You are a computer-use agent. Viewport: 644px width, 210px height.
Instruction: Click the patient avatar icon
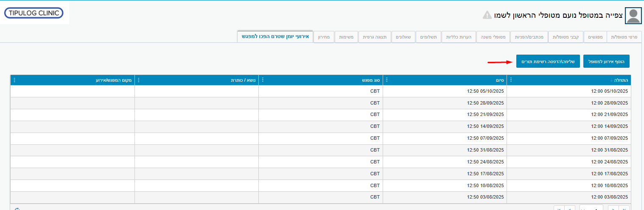coord(633,16)
